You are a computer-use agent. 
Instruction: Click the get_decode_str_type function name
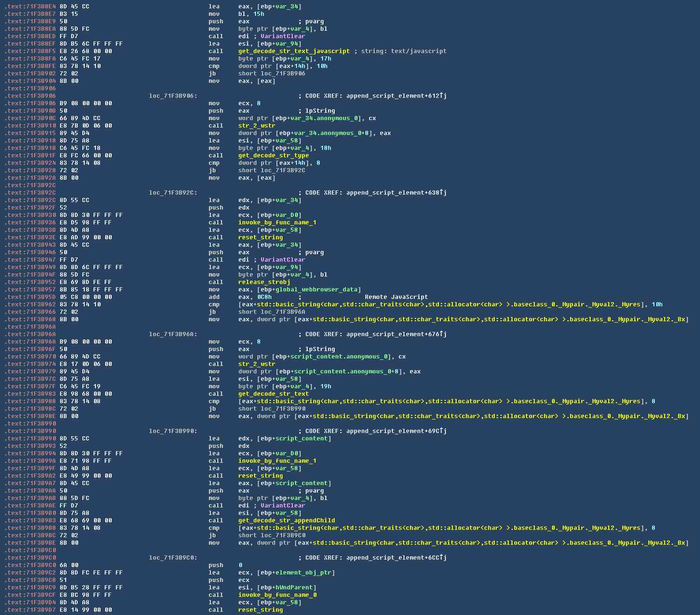pos(273,155)
